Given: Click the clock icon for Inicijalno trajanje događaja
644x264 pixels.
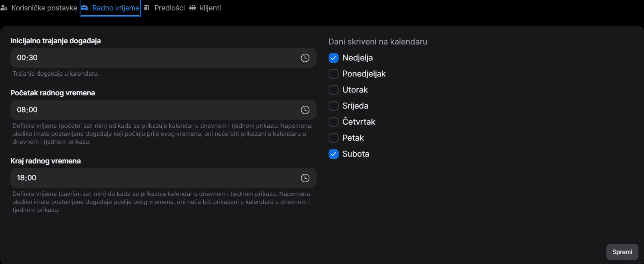Looking at the screenshot, I should coord(305,58).
